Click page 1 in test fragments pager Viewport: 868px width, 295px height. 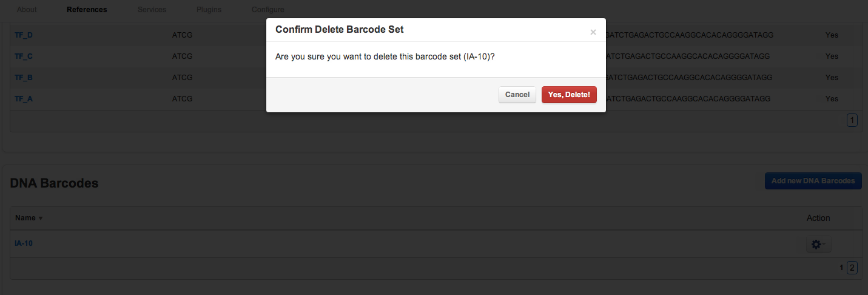point(852,121)
